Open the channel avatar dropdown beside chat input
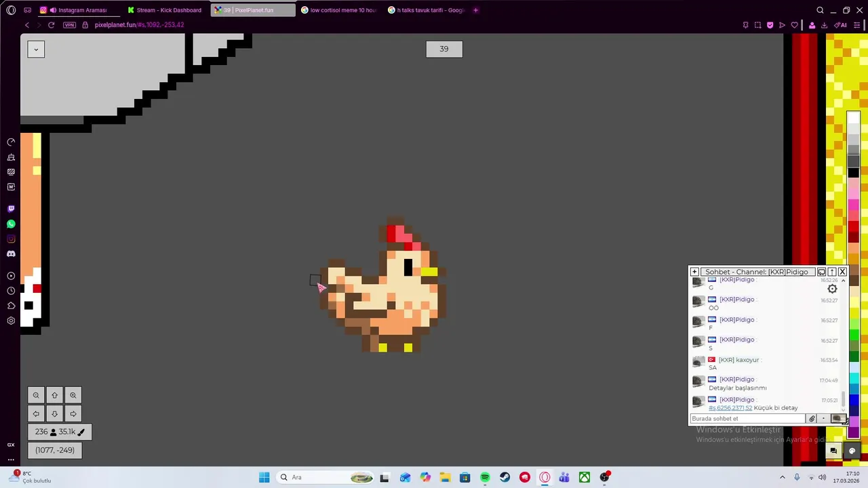The width and height of the screenshot is (868, 488). [x=837, y=419]
